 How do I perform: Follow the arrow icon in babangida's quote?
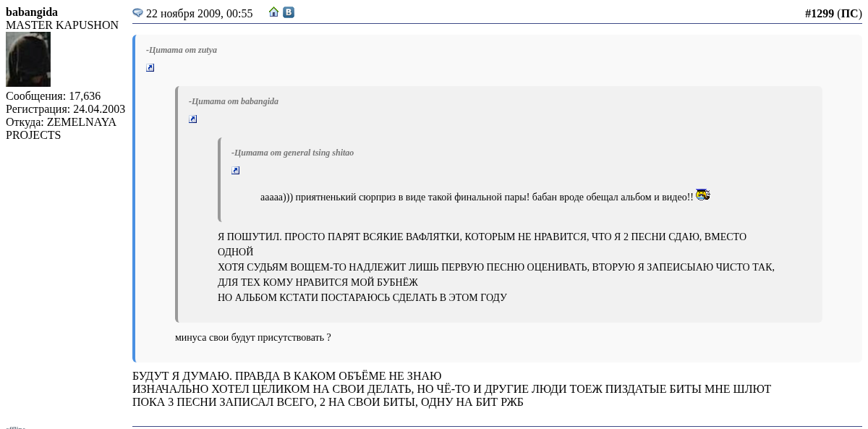pos(193,119)
